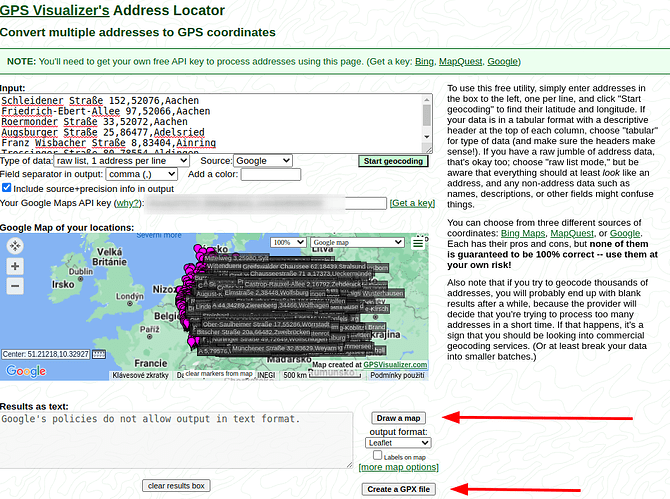
Task: Click clear markers from map link
Action: click(x=219, y=373)
